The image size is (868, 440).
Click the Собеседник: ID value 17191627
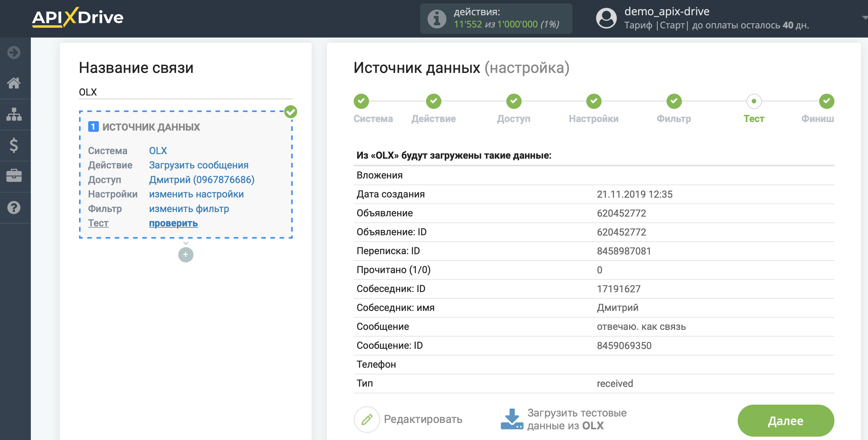point(619,289)
